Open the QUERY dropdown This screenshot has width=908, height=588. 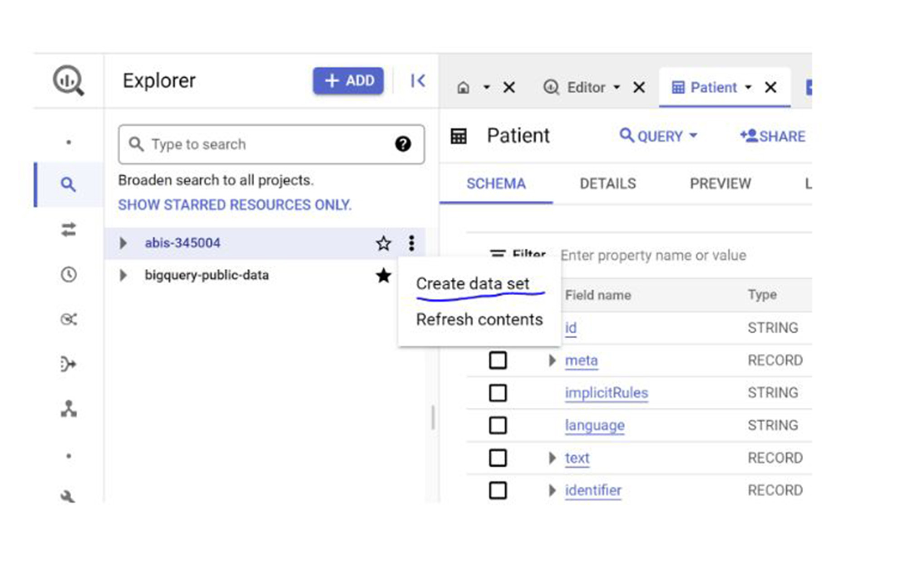pyautogui.click(x=658, y=136)
